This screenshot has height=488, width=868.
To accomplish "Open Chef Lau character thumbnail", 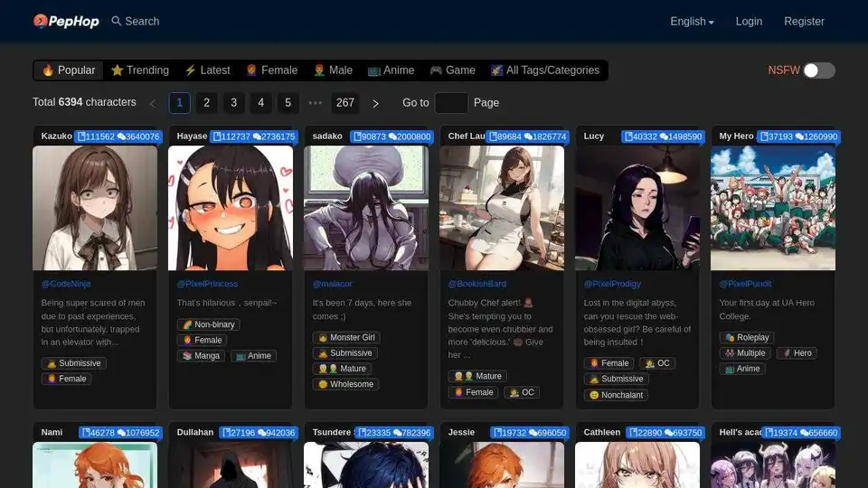I will [x=502, y=208].
